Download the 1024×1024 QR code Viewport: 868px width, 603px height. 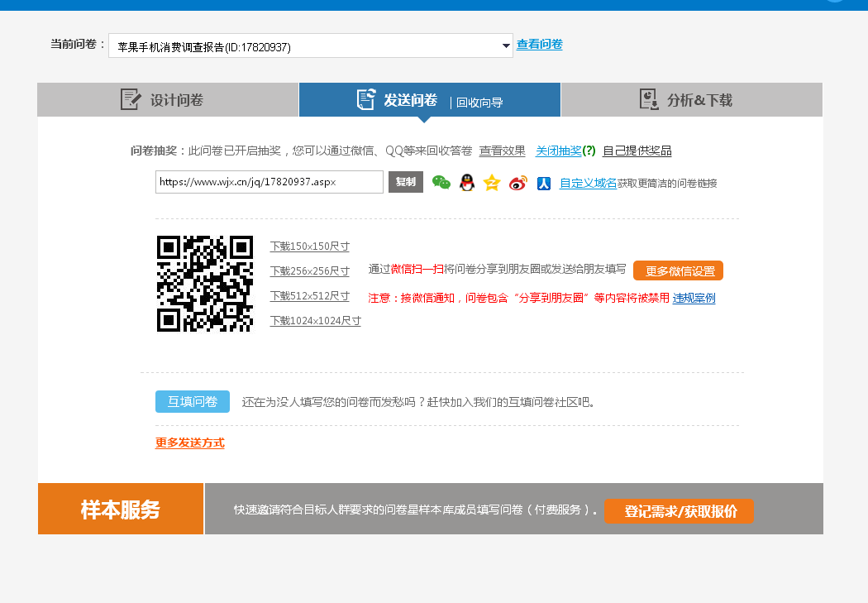click(315, 321)
